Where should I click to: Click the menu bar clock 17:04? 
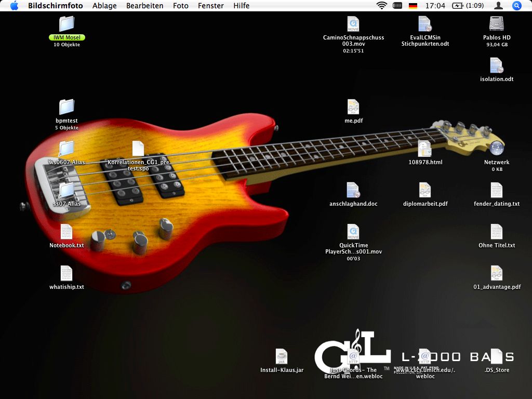coord(435,6)
